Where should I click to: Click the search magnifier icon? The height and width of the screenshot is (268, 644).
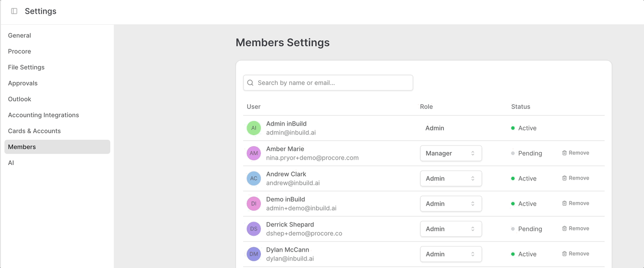[250, 83]
